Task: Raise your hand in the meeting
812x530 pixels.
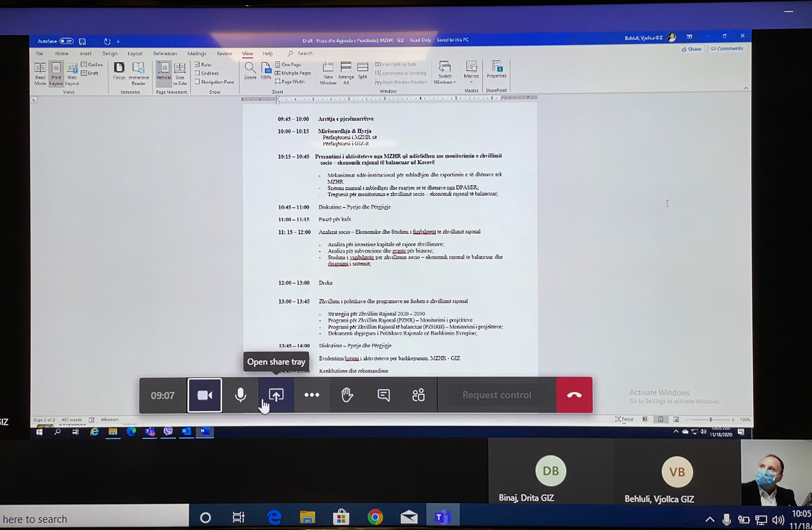Action: (x=347, y=395)
